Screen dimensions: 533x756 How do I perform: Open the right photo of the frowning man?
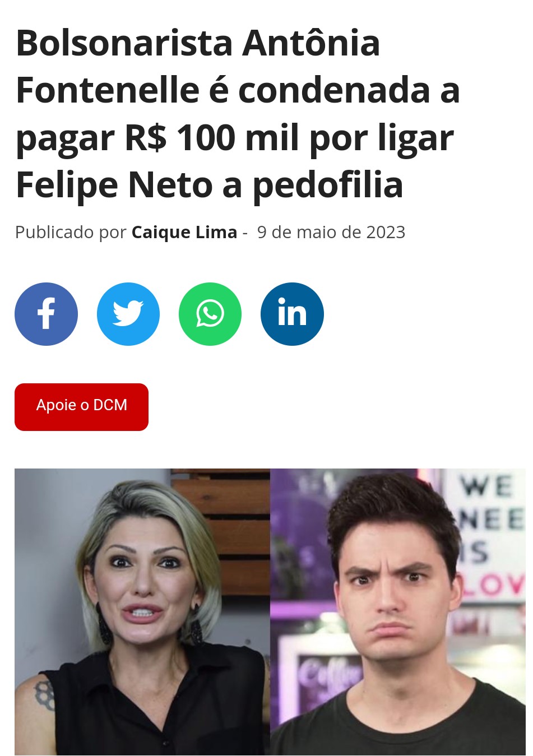coord(398,612)
